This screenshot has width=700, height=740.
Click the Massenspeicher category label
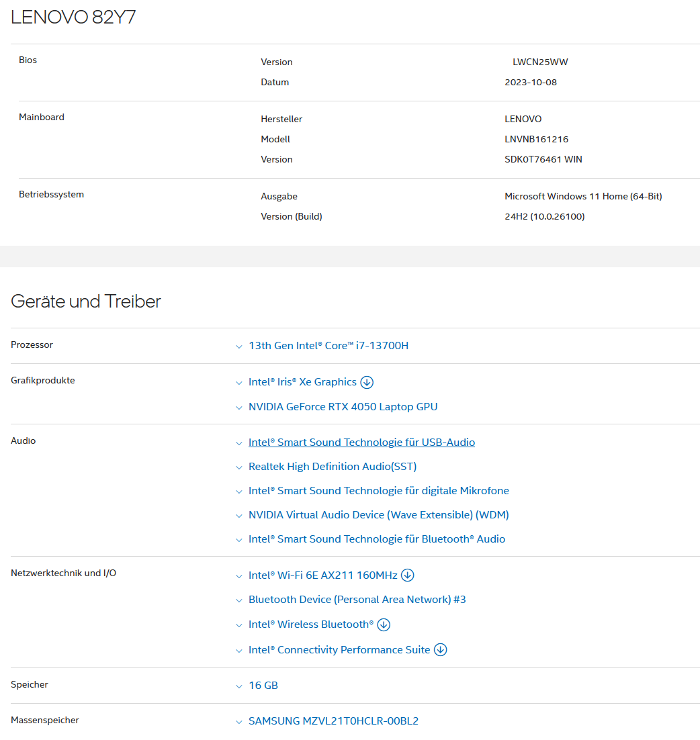[x=45, y=720]
